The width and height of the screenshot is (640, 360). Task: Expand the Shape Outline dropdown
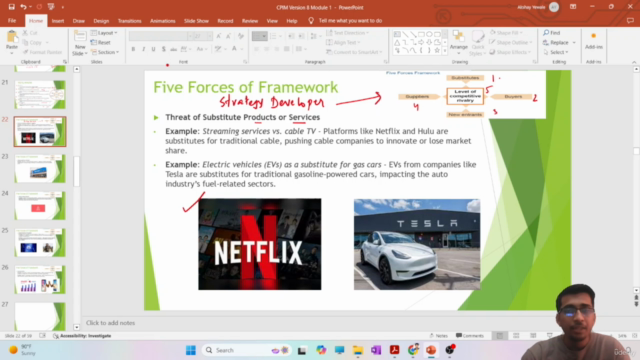click(x=511, y=42)
